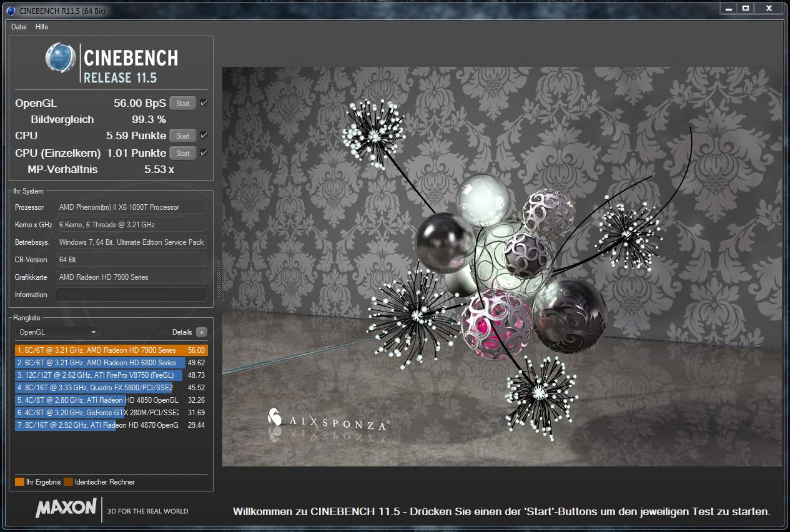
Task: Toggle the CPU test checkbox
Action: pos(204,135)
